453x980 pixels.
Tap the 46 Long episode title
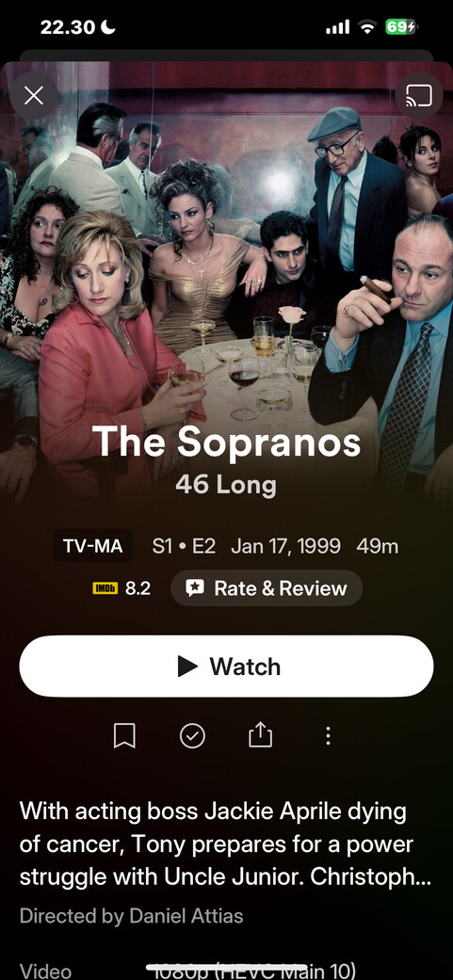pos(226,485)
